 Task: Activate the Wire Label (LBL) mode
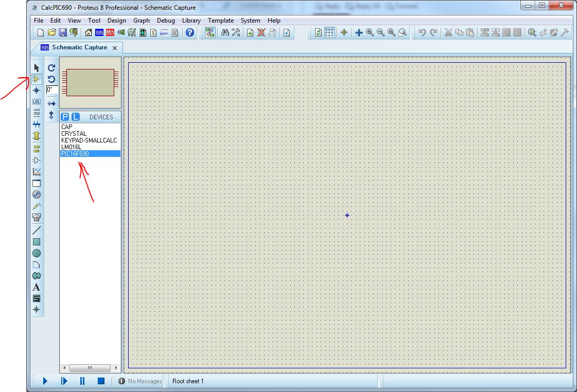pos(37,102)
